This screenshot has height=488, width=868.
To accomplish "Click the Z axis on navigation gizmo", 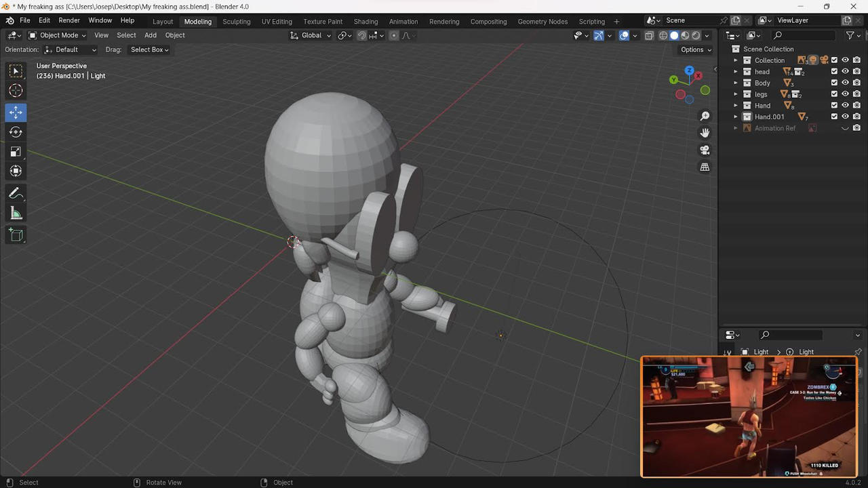I will (689, 70).
